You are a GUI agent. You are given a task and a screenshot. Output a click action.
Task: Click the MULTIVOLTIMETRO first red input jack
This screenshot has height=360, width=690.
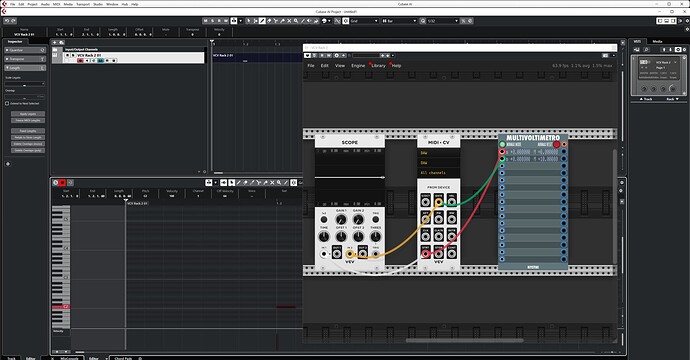tap(502, 152)
